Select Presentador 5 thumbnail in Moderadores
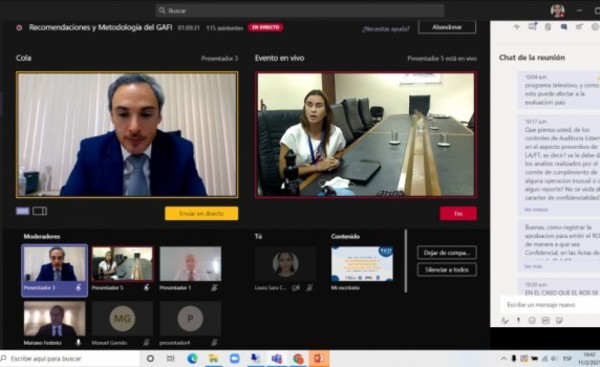The height and width of the screenshot is (367, 600). click(122, 263)
